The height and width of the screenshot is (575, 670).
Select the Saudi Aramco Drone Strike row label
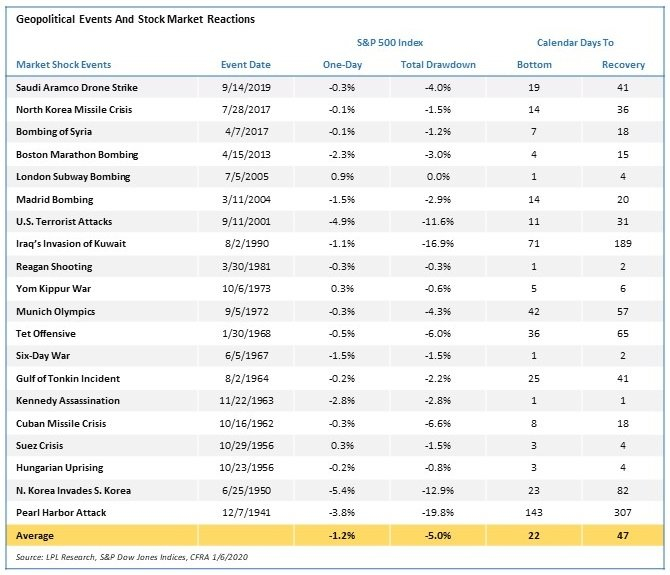pyautogui.click(x=77, y=88)
